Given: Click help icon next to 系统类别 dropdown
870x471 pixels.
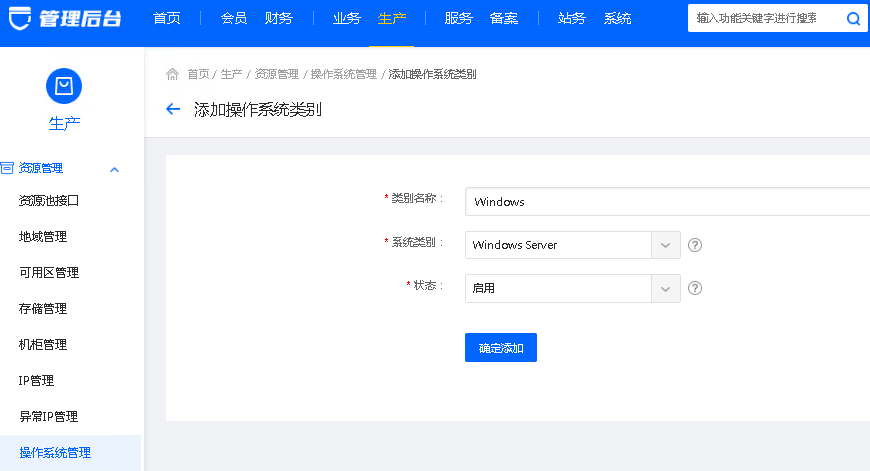Looking at the screenshot, I should (x=695, y=245).
